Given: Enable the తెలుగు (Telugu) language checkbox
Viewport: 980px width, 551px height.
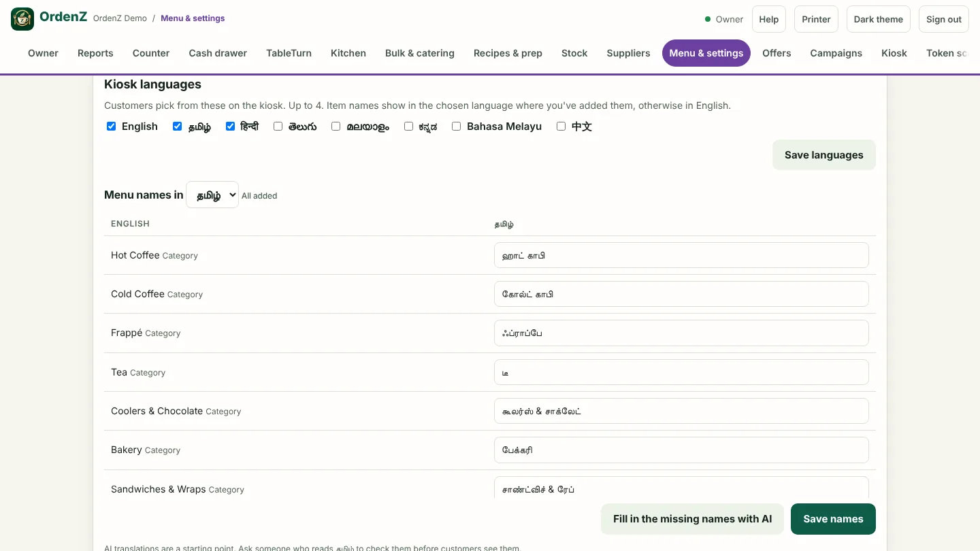Looking at the screenshot, I should point(278,126).
